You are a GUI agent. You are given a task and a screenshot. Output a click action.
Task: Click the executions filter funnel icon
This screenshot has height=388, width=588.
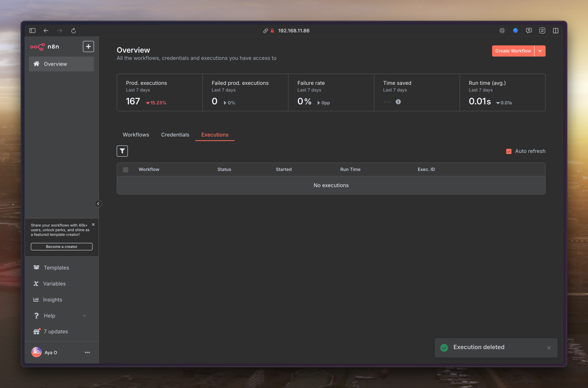pos(122,151)
